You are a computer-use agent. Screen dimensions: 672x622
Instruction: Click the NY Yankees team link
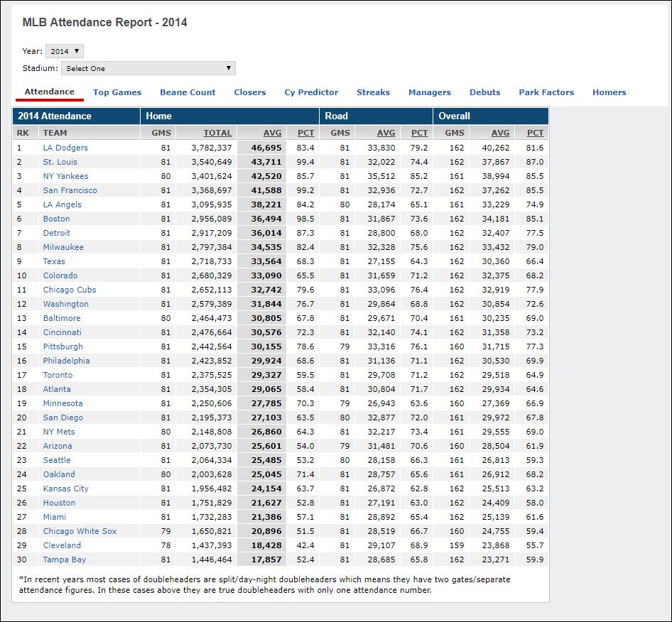point(65,176)
